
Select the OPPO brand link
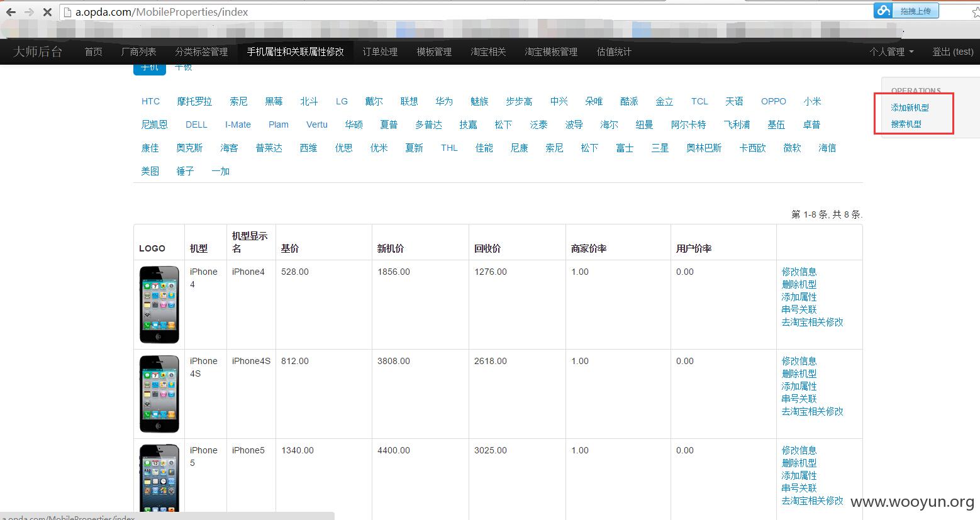point(773,101)
